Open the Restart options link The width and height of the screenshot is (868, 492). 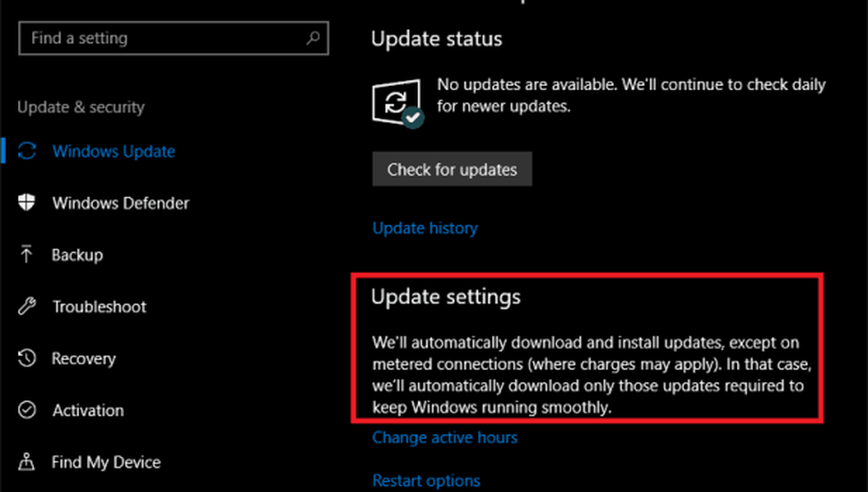pos(425,480)
